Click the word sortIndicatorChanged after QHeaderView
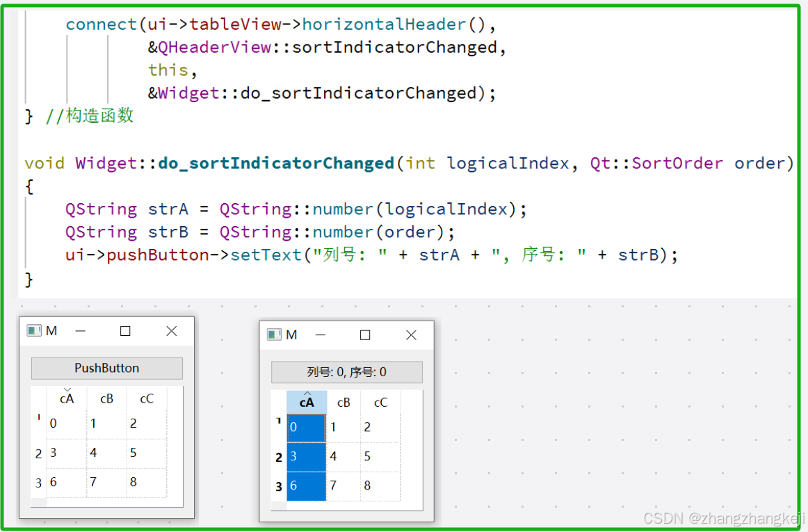 394,47
